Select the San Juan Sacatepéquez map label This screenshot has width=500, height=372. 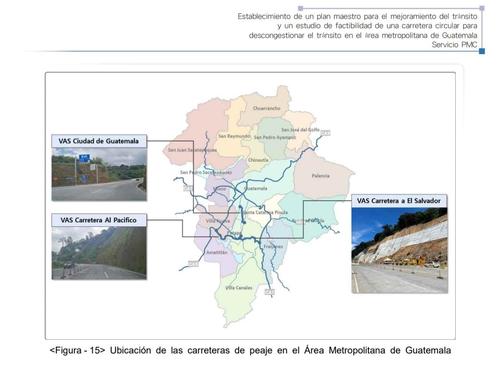click(192, 150)
